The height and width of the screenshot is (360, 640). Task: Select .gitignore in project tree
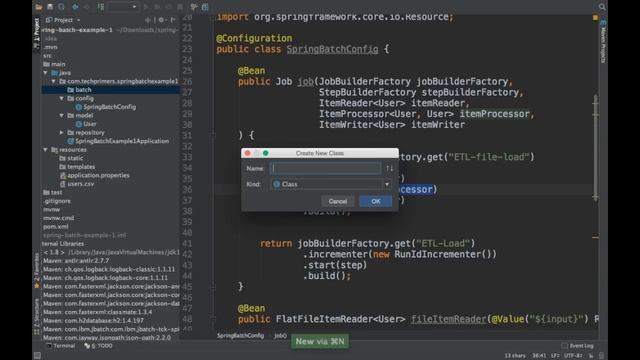click(57, 201)
